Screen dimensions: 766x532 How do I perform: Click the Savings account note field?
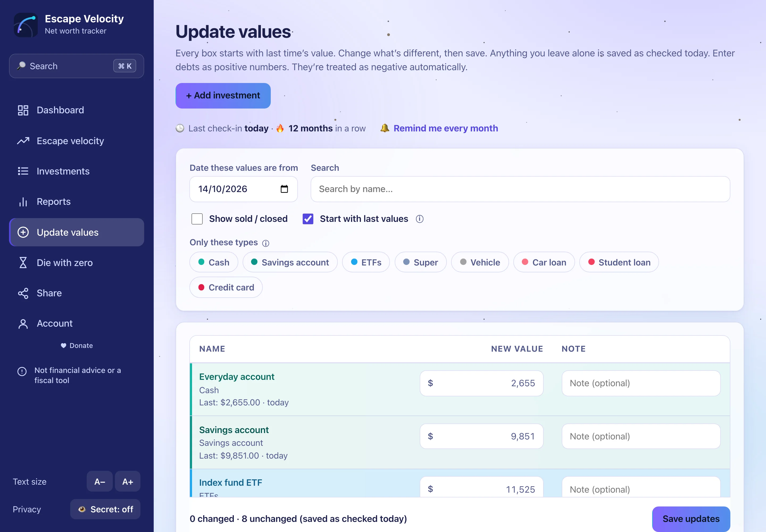(641, 436)
